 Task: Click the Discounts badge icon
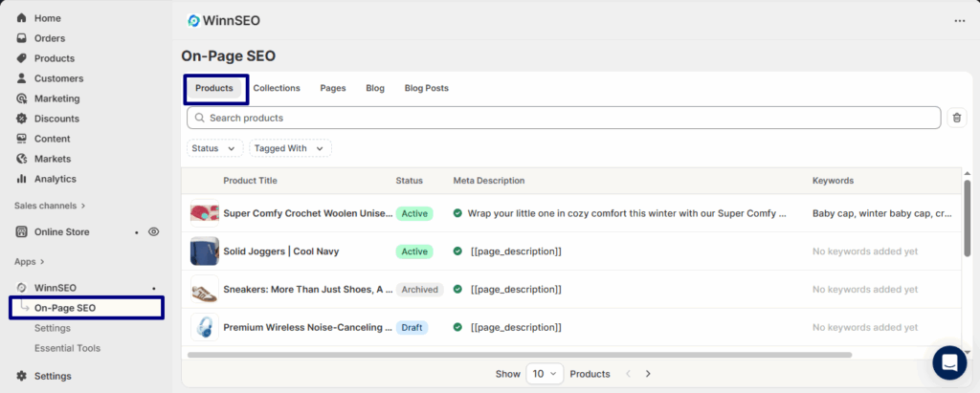pyautogui.click(x=22, y=118)
